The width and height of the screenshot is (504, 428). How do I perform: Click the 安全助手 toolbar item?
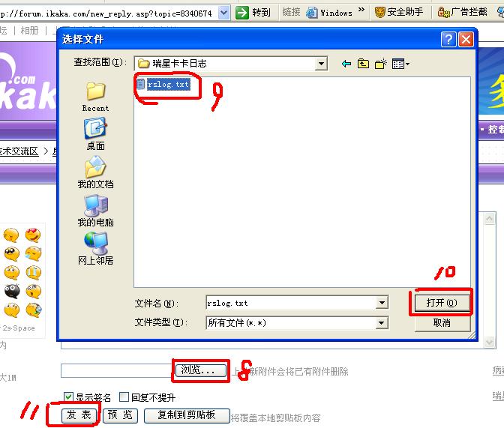[399, 12]
